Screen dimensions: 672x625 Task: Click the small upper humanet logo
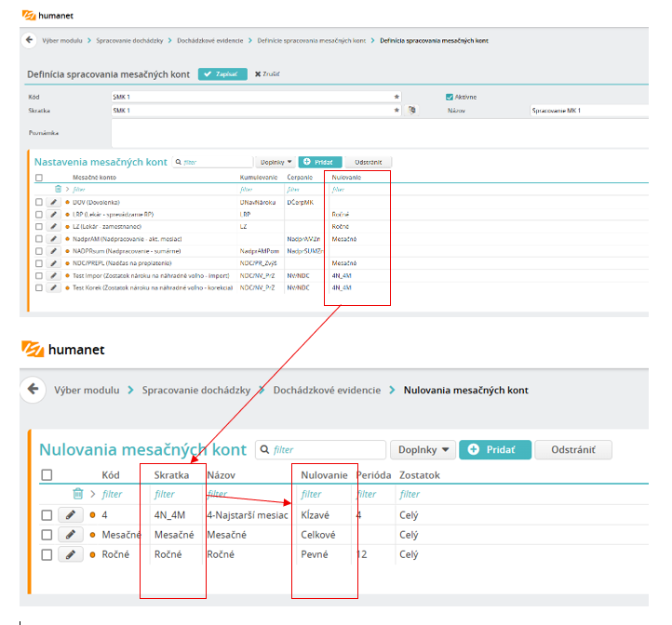coord(47,16)
